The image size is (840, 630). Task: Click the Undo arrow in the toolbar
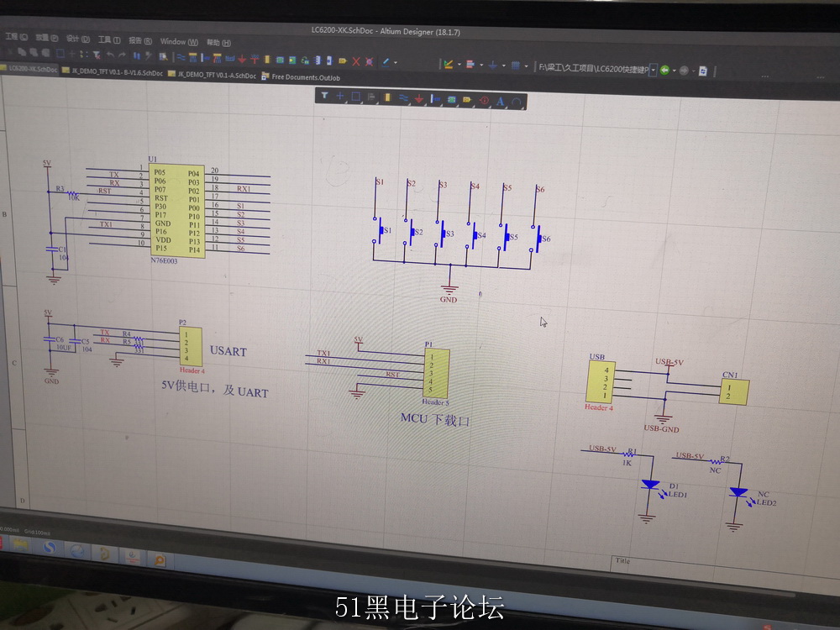(110, 55)
